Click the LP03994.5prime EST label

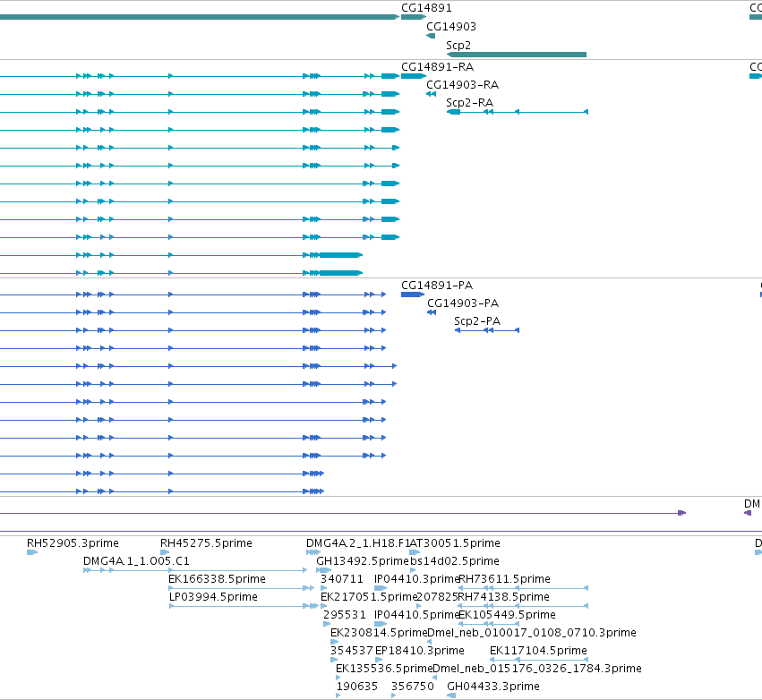coord(213,597)
